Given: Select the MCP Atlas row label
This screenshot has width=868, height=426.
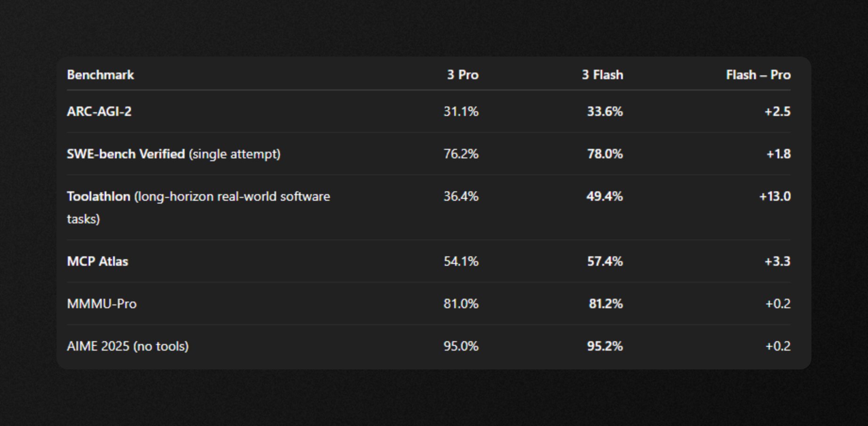Looking at the screenshot, I should coord(98,262).
